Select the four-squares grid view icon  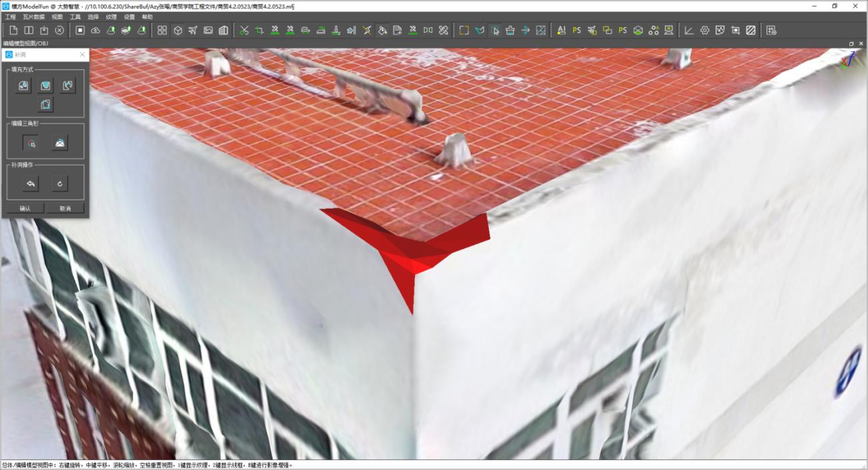(162, 30)
